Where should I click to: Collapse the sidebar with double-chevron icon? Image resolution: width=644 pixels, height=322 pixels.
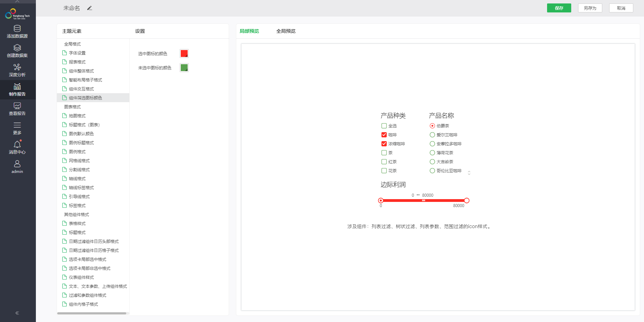pos(17,313)
